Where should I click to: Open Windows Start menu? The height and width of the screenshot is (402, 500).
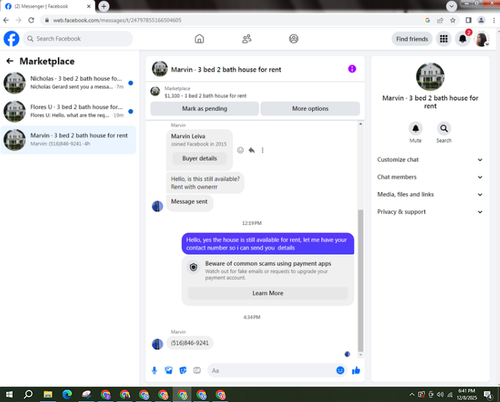9,395
